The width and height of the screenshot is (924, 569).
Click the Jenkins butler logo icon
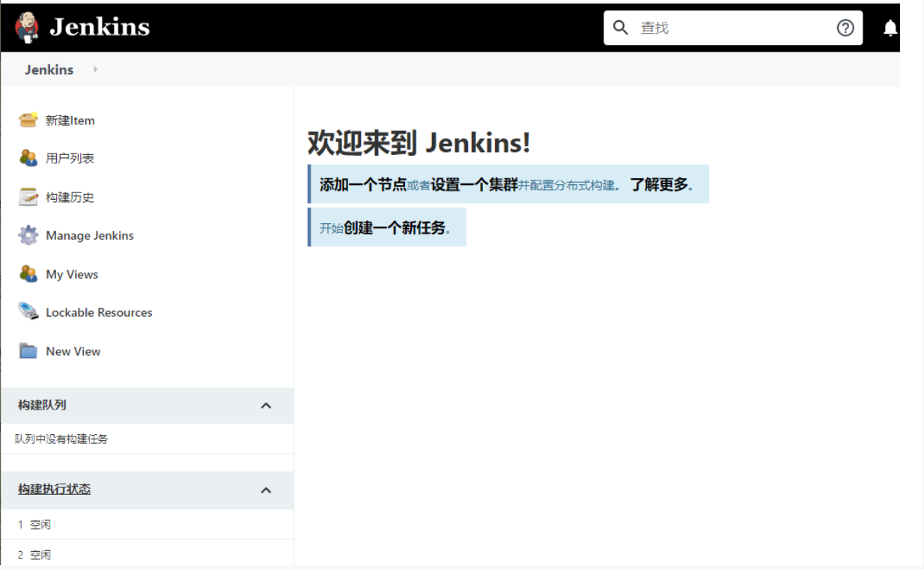pos(27,28)
